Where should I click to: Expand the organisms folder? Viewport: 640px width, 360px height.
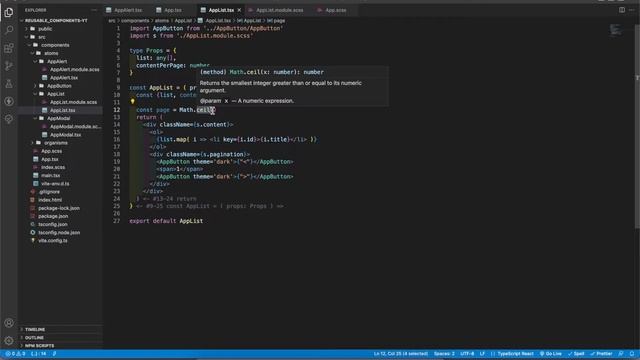56,143
